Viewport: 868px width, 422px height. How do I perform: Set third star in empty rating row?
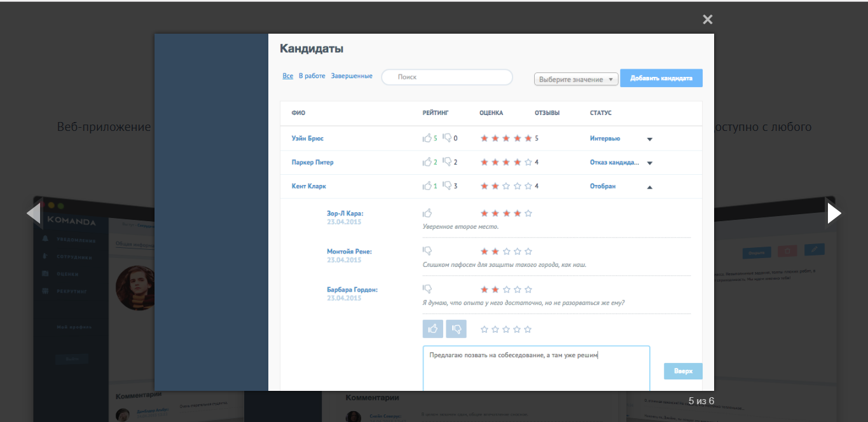coord(506,329)
